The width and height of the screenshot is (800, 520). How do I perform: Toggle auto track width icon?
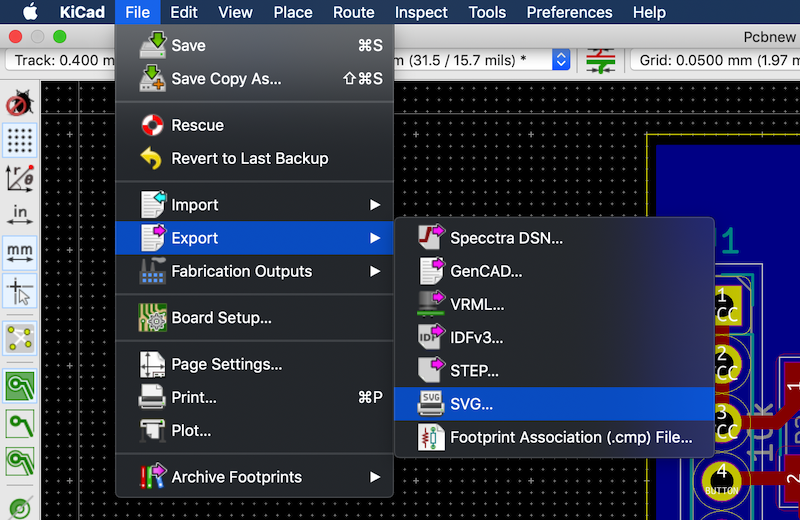tap(601, 60)
